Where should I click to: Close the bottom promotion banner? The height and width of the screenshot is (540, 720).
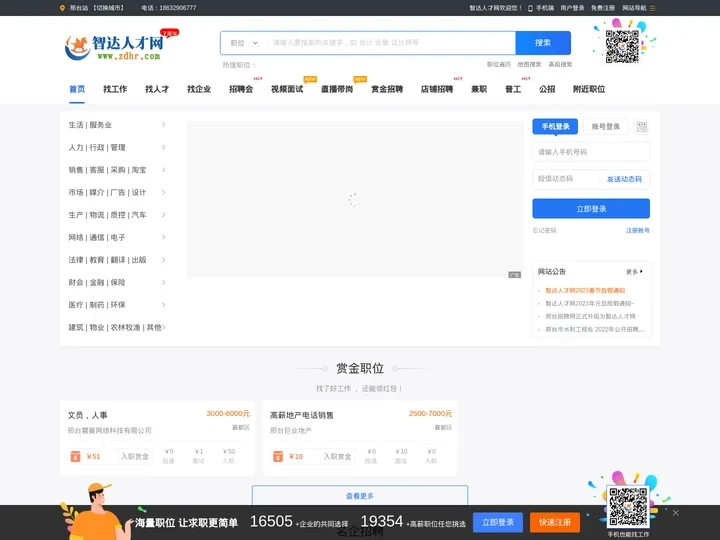pos(675,513)
